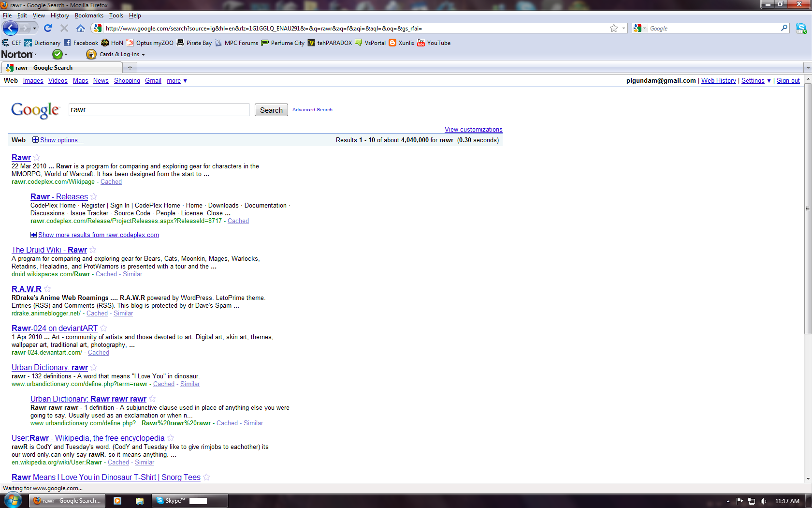Screen dimensions: 812x508
Task: Open the Xunlix bookmark
Action: 402,43
